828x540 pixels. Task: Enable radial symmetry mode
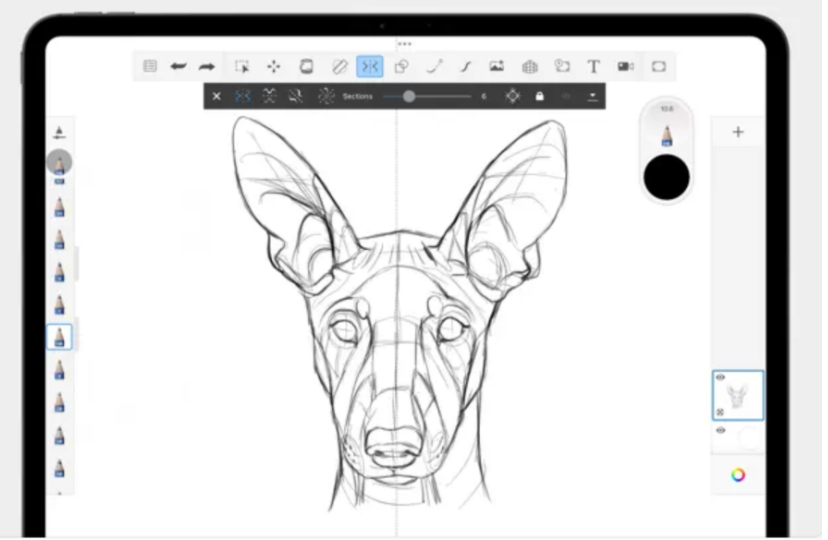point(326,96)
